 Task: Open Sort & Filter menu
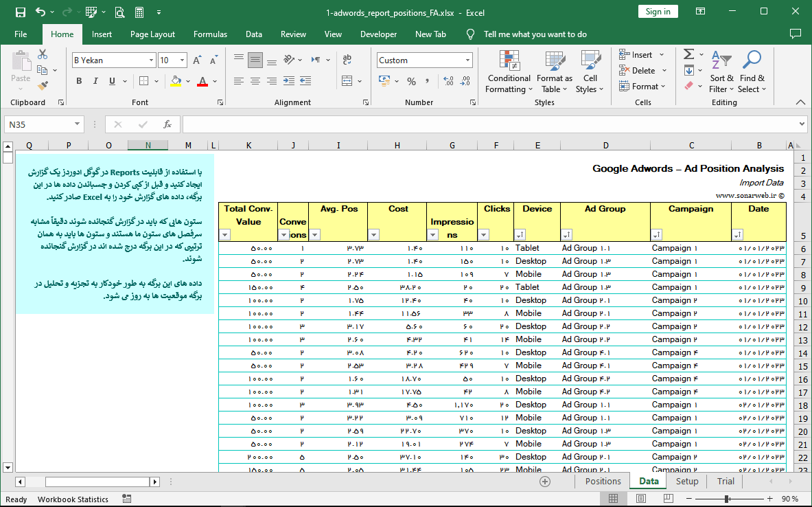click(721, 71)
